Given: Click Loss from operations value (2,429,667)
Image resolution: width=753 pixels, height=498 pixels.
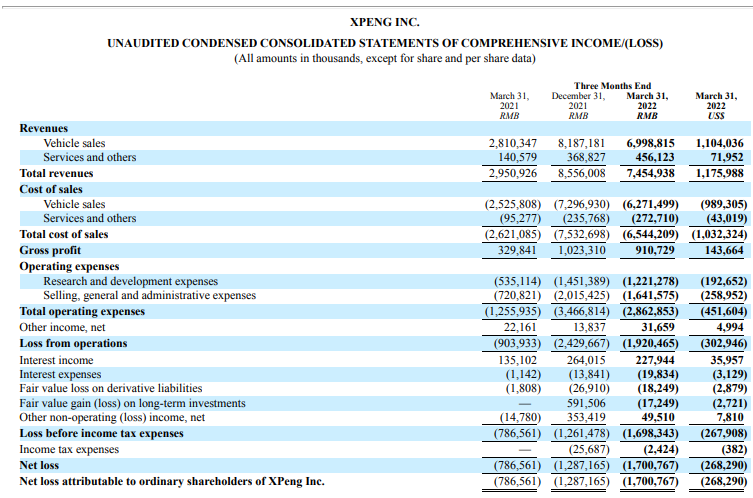Looking at the screenshot, I should pyautogui.click(x=582, y=344).
